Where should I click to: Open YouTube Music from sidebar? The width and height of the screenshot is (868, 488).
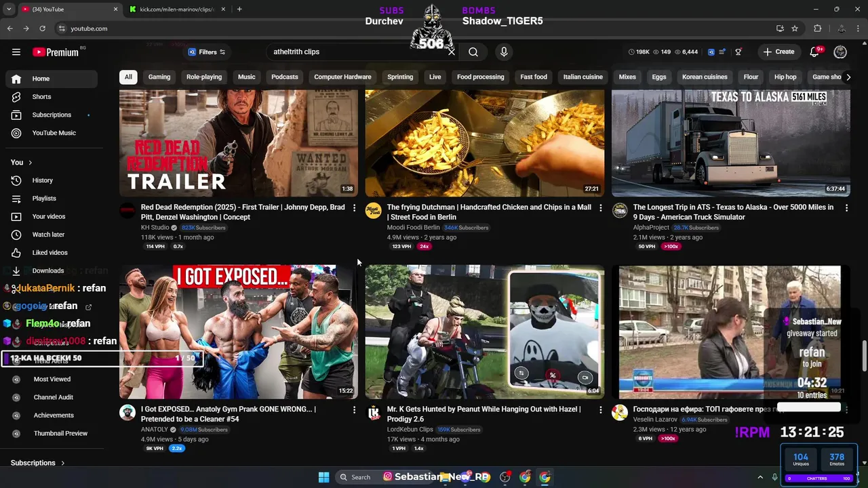point(52,133)
